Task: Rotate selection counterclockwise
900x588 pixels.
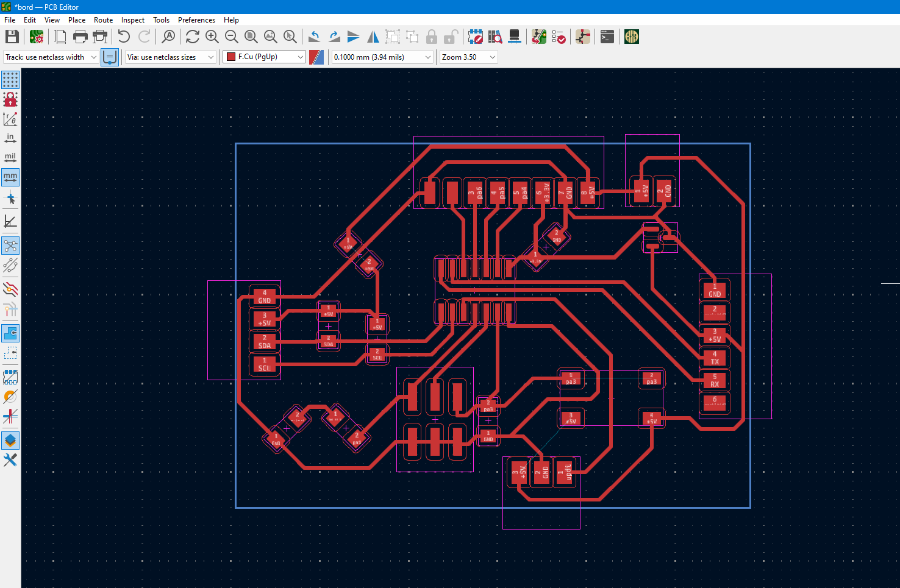Action: pos(315,37)
